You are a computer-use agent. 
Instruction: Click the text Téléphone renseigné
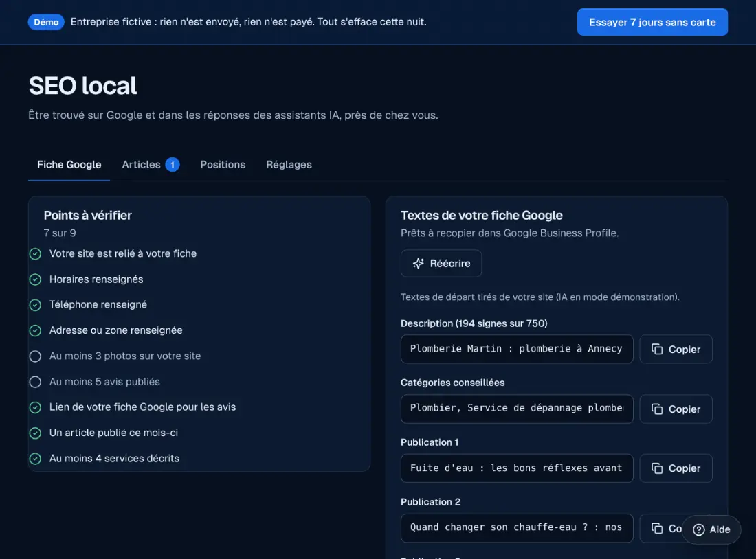(98, 304)
